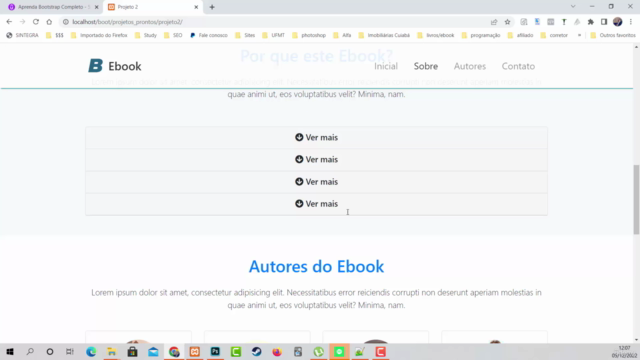Select the Sobre nav link
This screenshot has width=640, height=360.
[426, 66]
